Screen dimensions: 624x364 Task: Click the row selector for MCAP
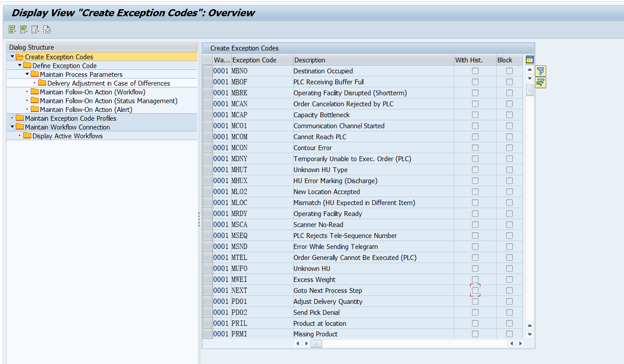[x=207, y=115]
